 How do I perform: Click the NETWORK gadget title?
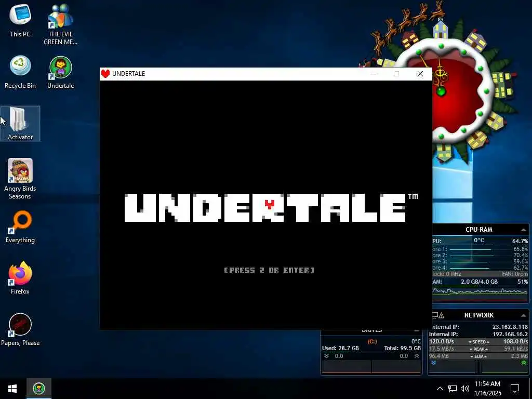[478, 315]
